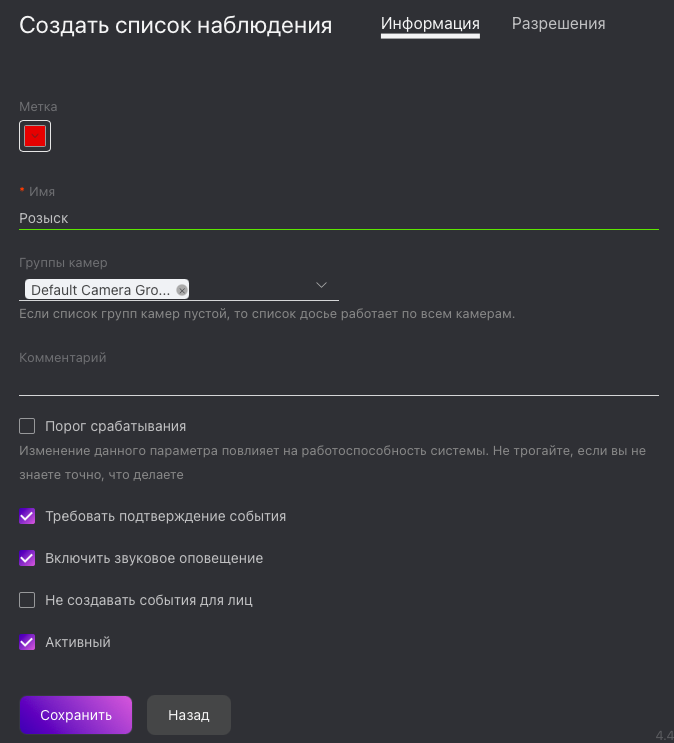Click the Активный label text

pyautogui.click(x=78, y=642)
